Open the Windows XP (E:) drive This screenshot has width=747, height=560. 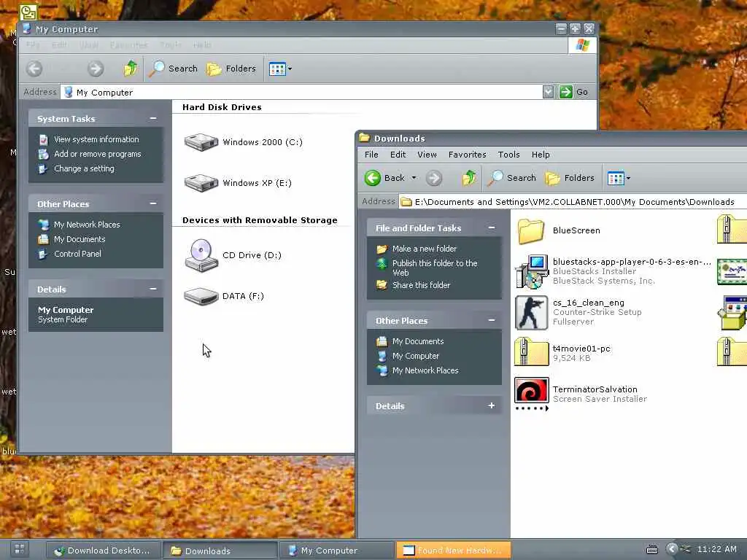[238, 183]
